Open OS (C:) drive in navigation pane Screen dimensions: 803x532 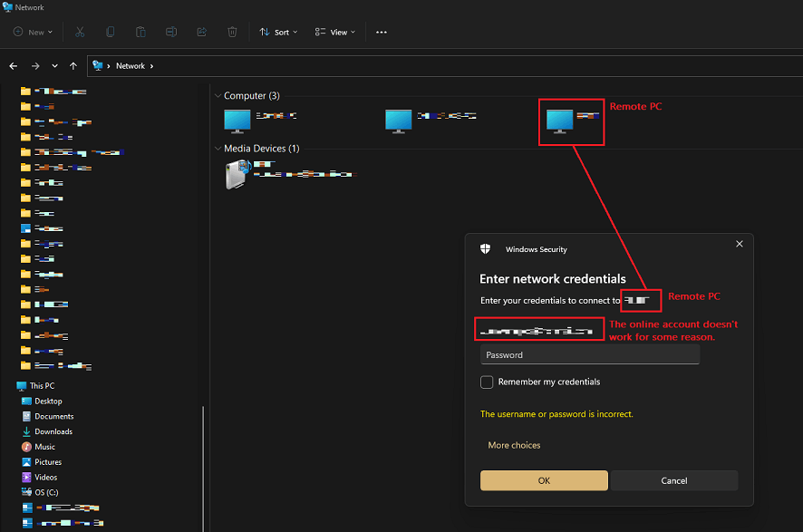coord(40,492)
